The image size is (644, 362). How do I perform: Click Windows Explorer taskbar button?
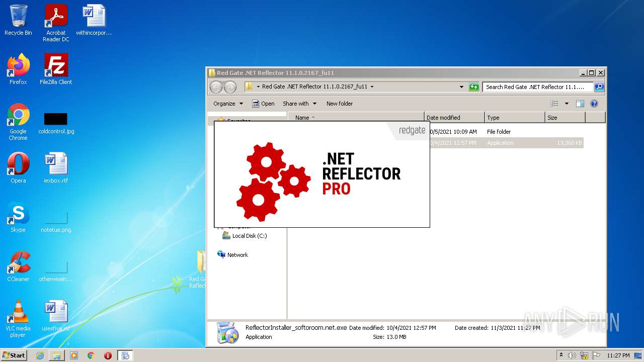(57, 355)
